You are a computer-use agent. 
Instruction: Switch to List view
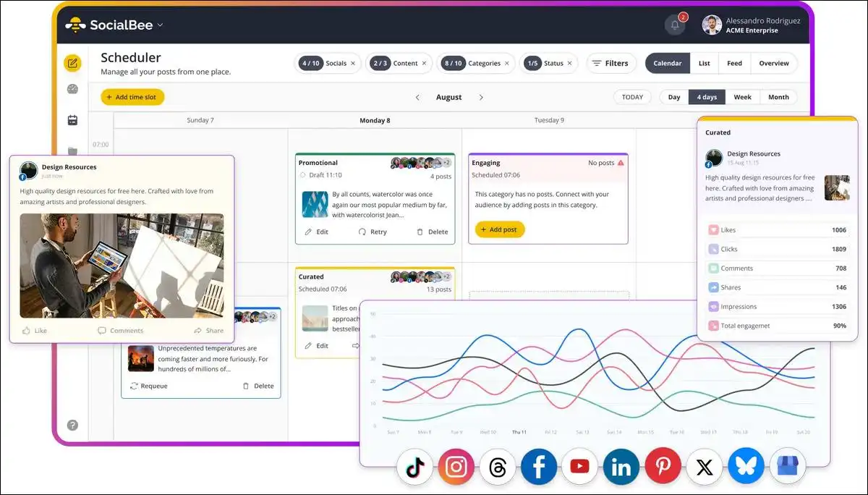[704, 64]
